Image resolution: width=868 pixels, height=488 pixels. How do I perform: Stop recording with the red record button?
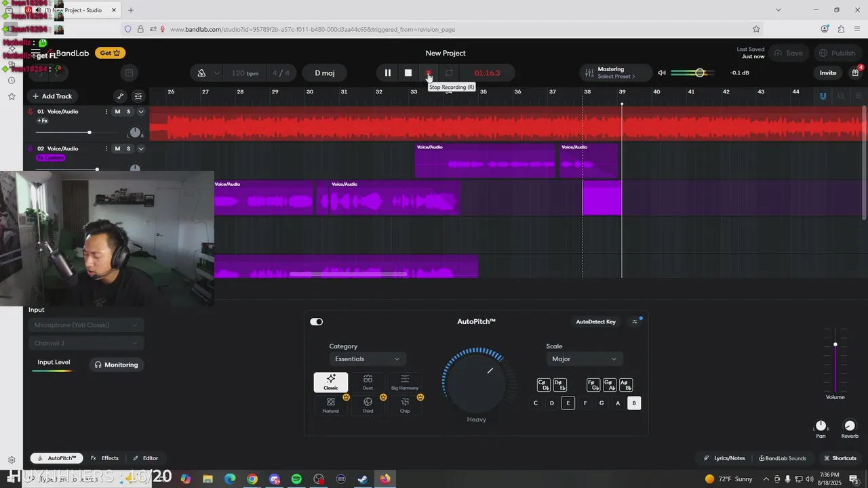pyautogui.click(x=429, y=73)
